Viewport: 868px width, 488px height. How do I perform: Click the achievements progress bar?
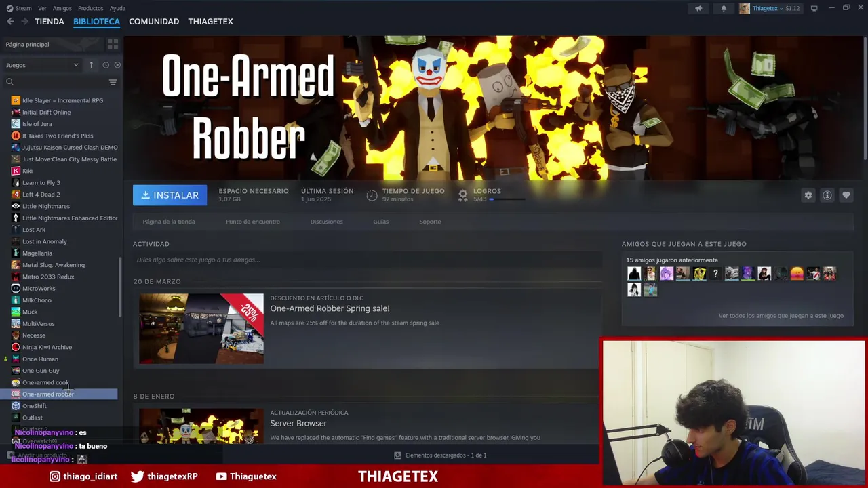(507, 199)
